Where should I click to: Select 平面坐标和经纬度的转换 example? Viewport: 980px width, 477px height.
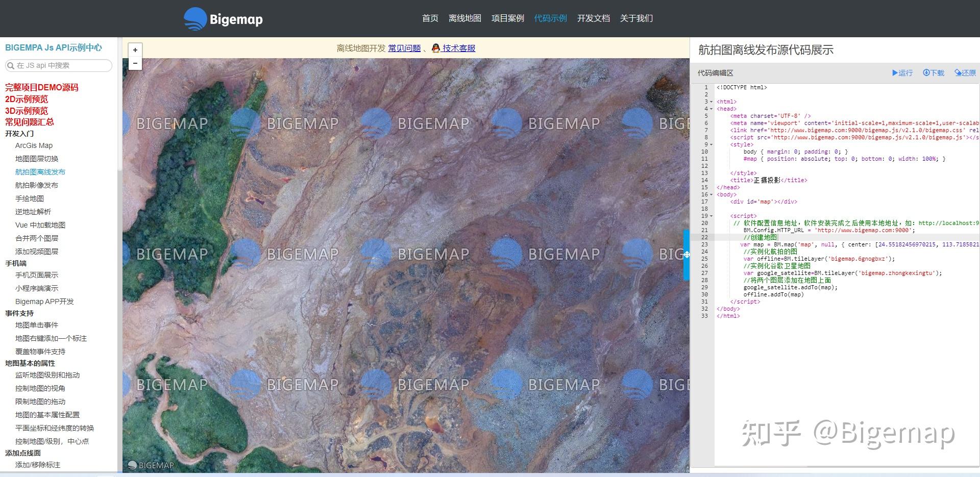click(55, 428)
